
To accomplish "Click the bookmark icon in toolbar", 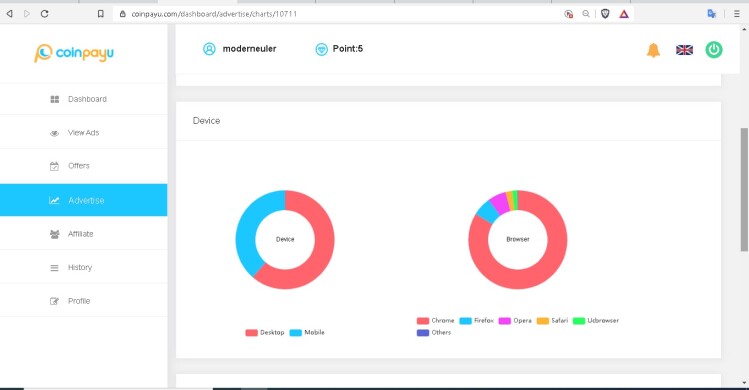I will (x=100, y=14).
